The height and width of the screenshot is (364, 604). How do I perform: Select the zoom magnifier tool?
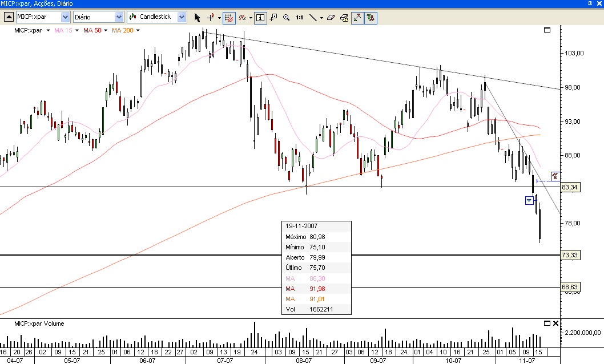(286, 18)
